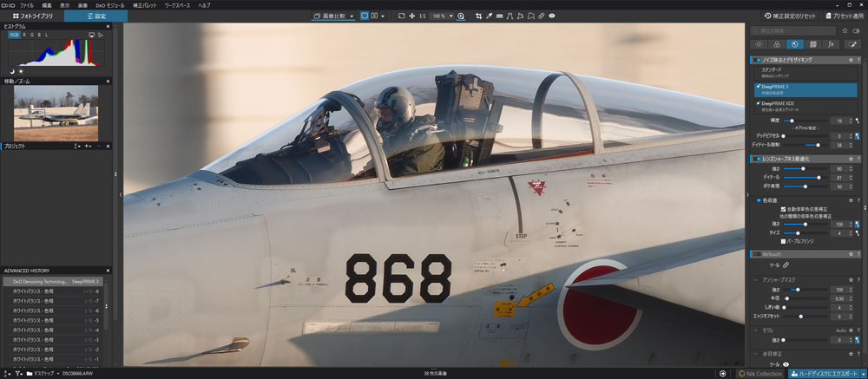Toggle the preview eye icon in the toolbar
The image size is (868, 379).
(x=552, y=16)
